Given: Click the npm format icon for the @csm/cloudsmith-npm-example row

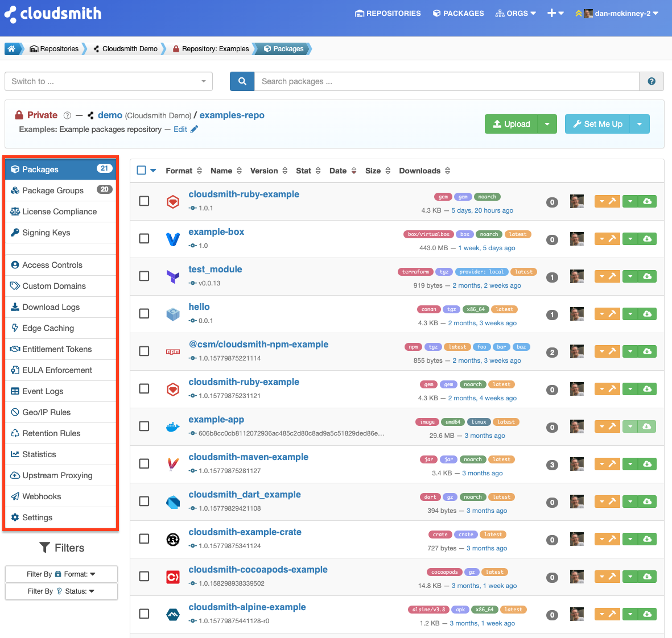Looking at the screenshot, I should (x=173, y=351).
